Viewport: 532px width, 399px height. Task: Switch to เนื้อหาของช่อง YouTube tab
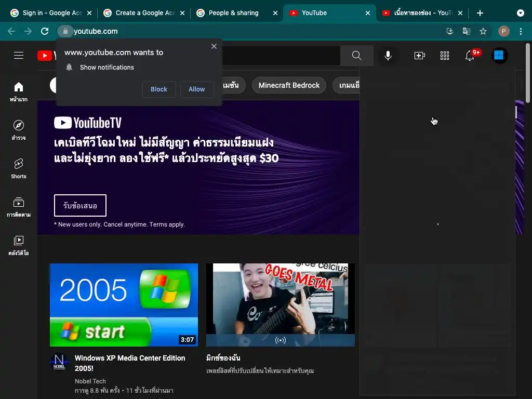click(423, 13)
